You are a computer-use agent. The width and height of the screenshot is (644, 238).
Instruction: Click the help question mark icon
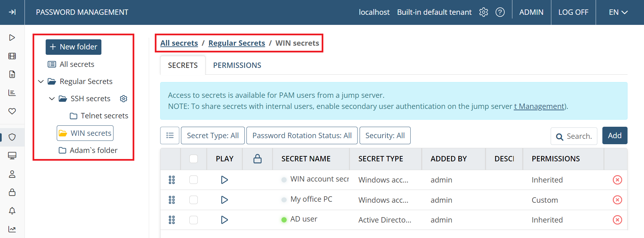coord(500,12)
